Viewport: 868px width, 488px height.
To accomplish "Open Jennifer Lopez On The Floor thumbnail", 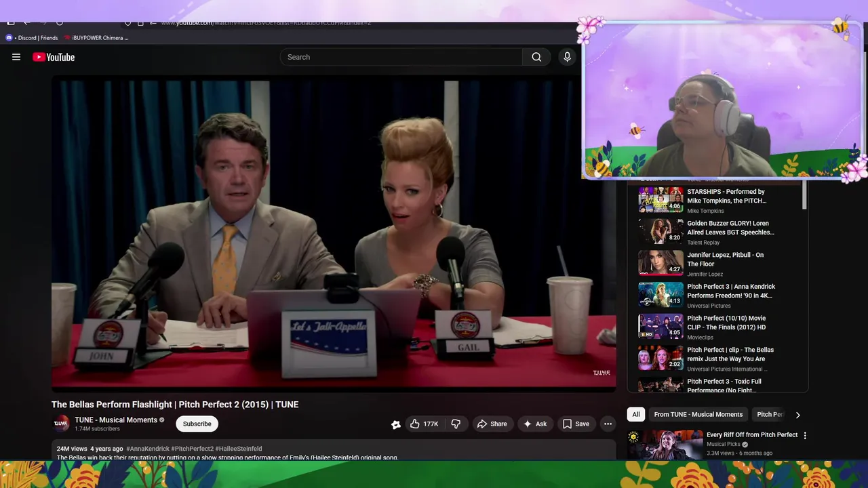I will click(x=660, y=263).
